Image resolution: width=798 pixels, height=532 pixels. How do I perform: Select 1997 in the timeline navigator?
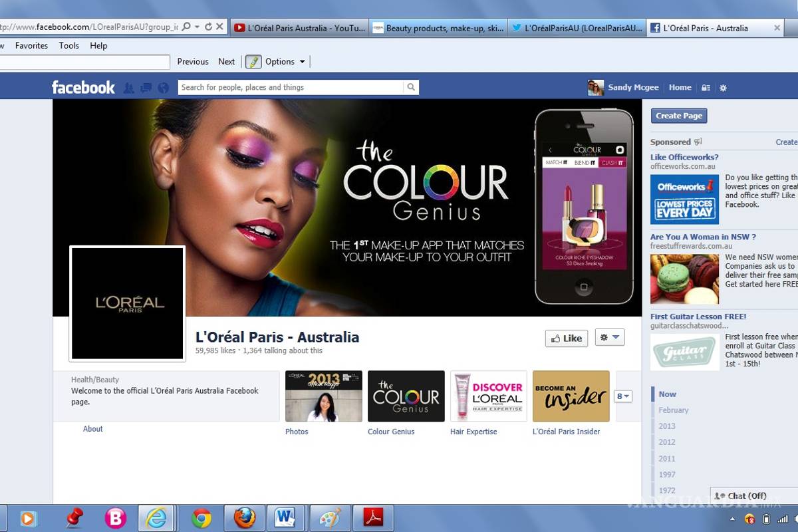[x=667, y=474]
